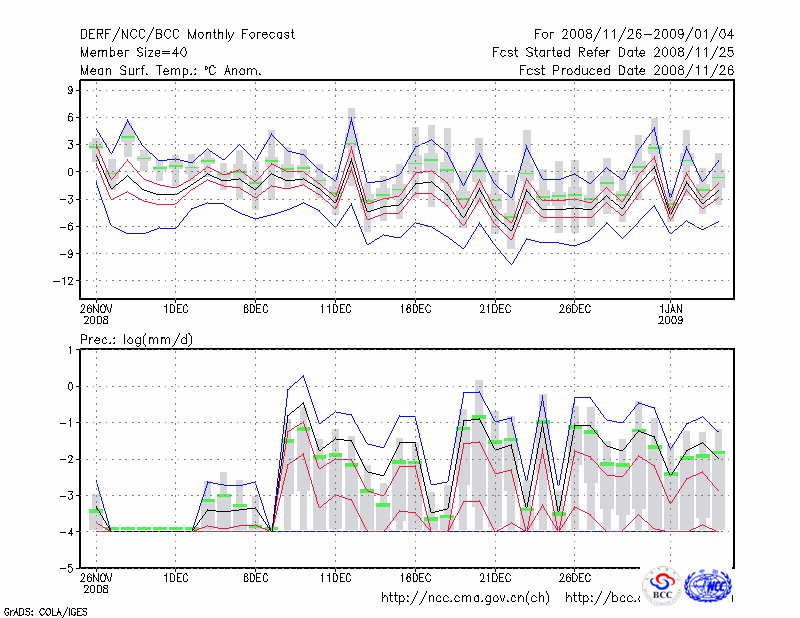Image resolution: width=800 pixels, height=618 pixels.
Task: Click the -5 value on precipitation axis
Action: (x=68, y=568)
